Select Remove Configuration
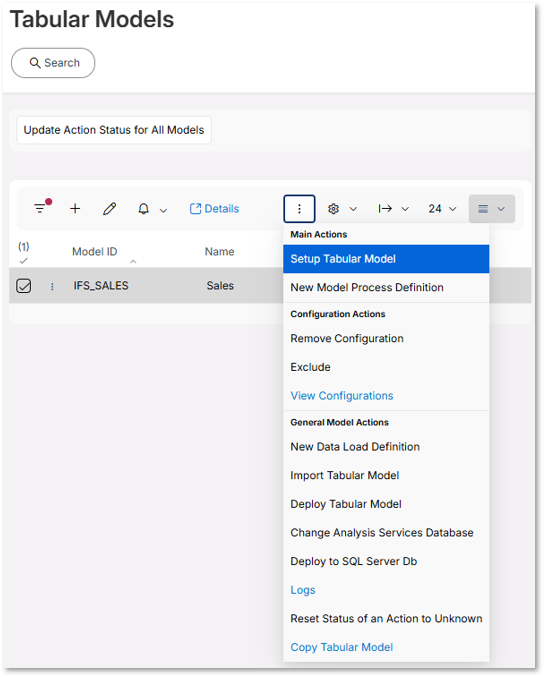Screen dimensions: 544x677 tap(386, 338)
